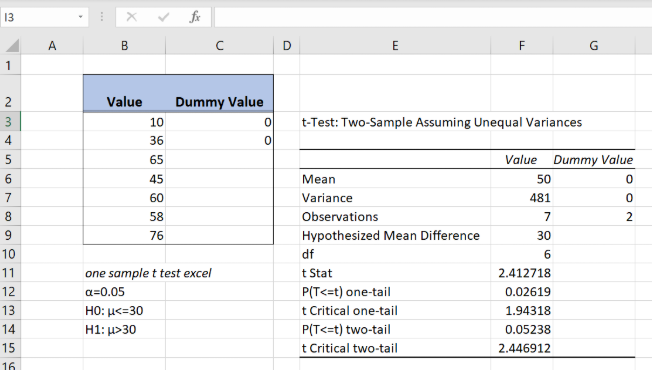This screenshot has width=652, height=370.
Task: Select df value 6
Action: (x=522, y=254)
